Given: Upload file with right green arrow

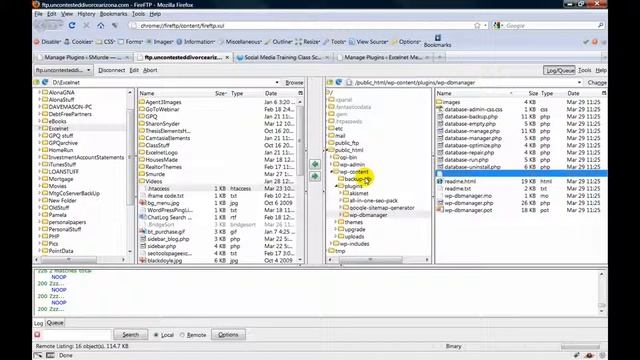Looking at the screenshot, I should [315, 176].
